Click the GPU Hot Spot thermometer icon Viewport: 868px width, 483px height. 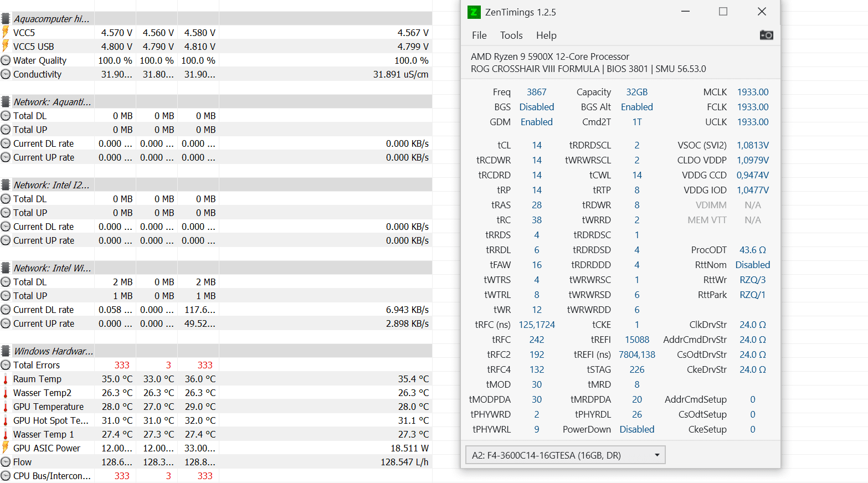click(6, 420)
